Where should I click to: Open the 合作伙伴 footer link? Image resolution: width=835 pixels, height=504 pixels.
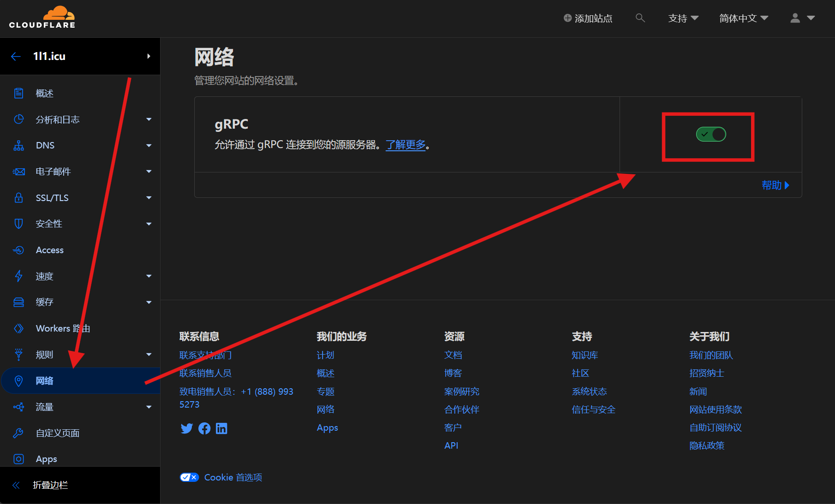462,409
